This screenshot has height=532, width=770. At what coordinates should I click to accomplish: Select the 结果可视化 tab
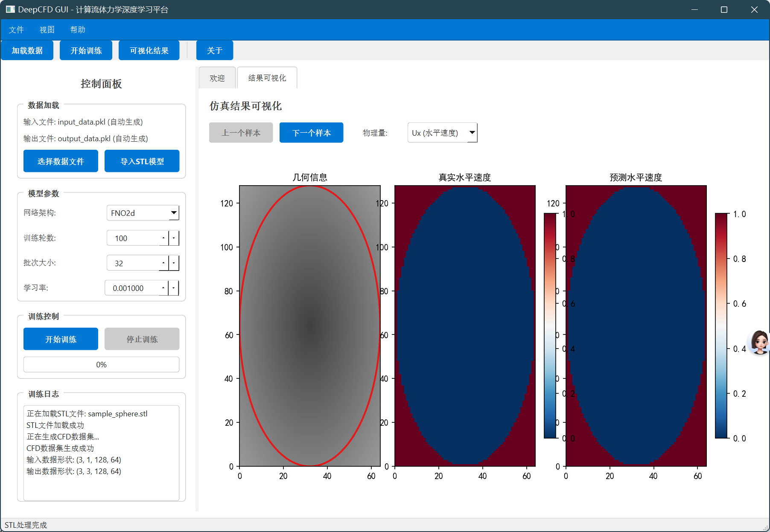click(267, 78)
